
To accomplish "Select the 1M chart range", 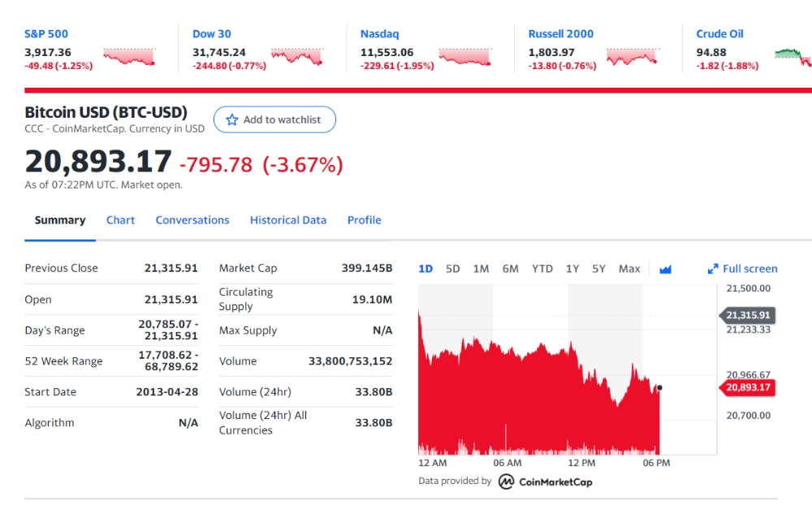I will pyautogui.click(x=481, y=269).
